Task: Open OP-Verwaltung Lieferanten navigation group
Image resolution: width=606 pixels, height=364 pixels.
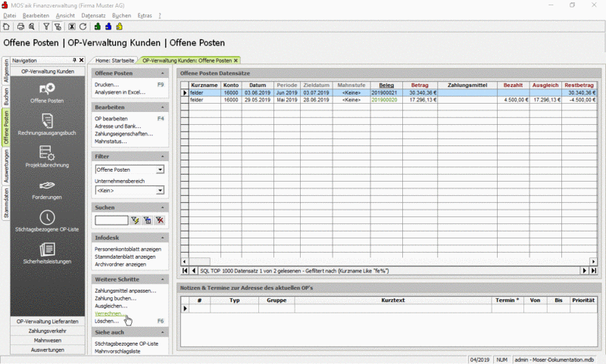Action: (48, 321)
